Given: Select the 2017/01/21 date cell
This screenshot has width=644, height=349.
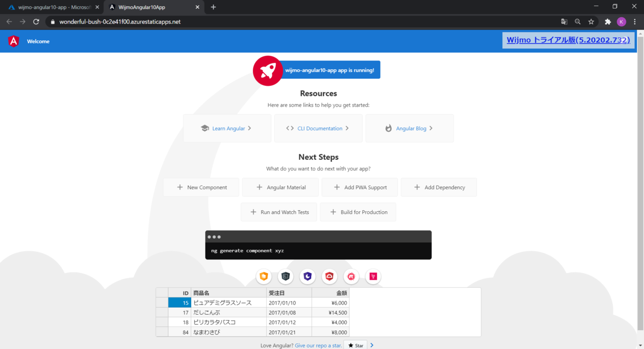Looking at the screenshot, I should (289, 332).
